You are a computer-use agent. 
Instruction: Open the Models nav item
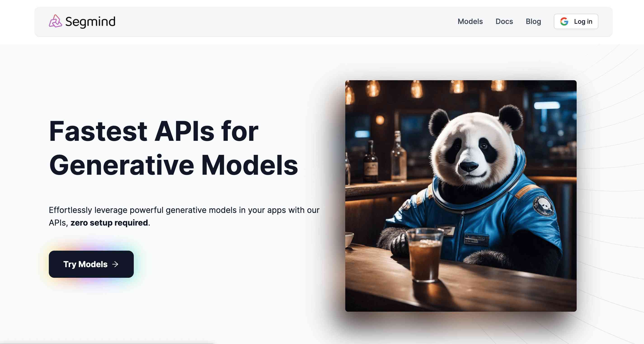click(x=470, y=21)
